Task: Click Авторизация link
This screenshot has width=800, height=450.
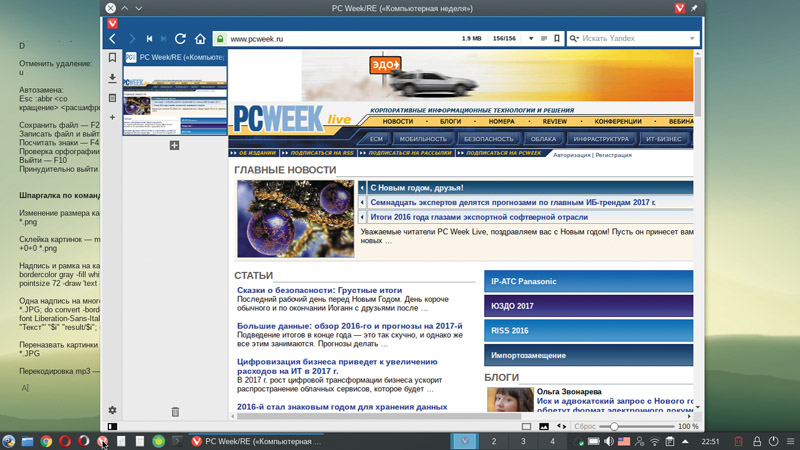Action: pos(571,155)
